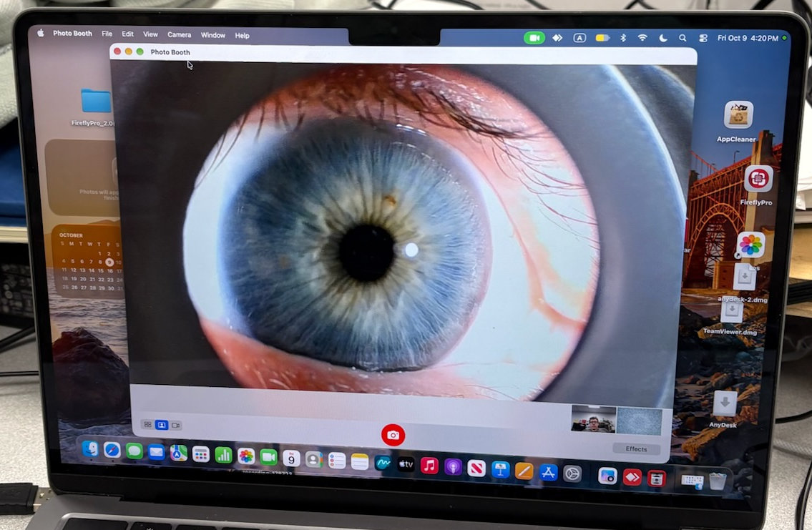
Task: Open the Edit menu
Action: (x=127, y=34)
